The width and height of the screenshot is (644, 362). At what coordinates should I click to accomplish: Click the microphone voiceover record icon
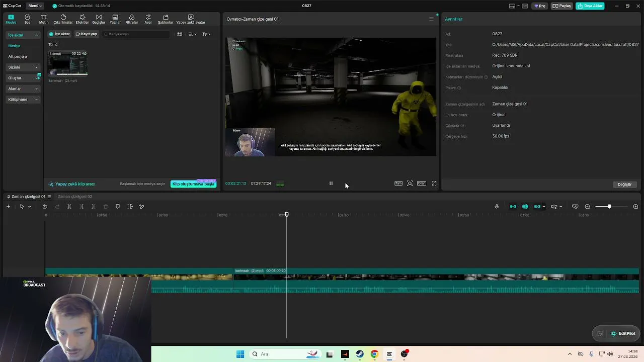[x=497, y=207]
